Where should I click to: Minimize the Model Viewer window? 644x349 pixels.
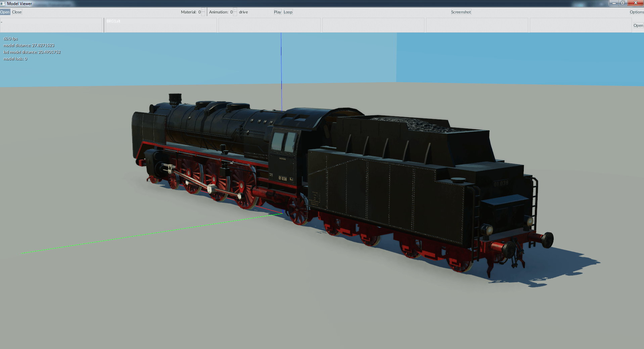tap(614, 3)
